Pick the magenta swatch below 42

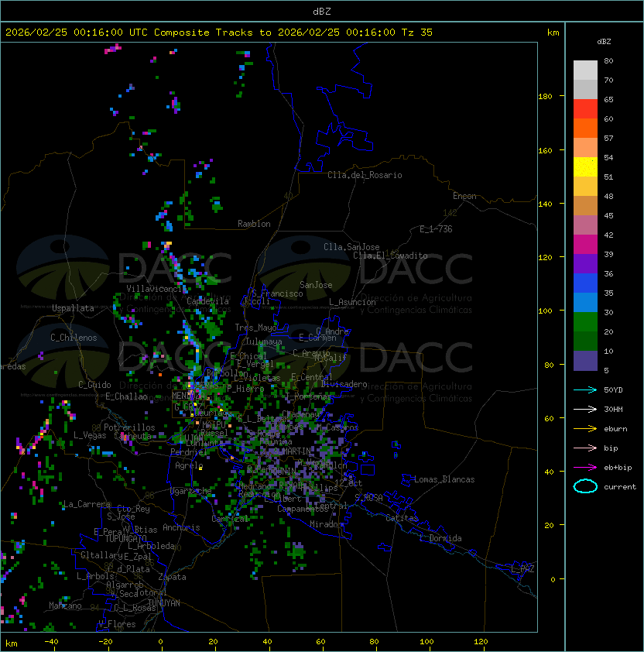point(585,245)
